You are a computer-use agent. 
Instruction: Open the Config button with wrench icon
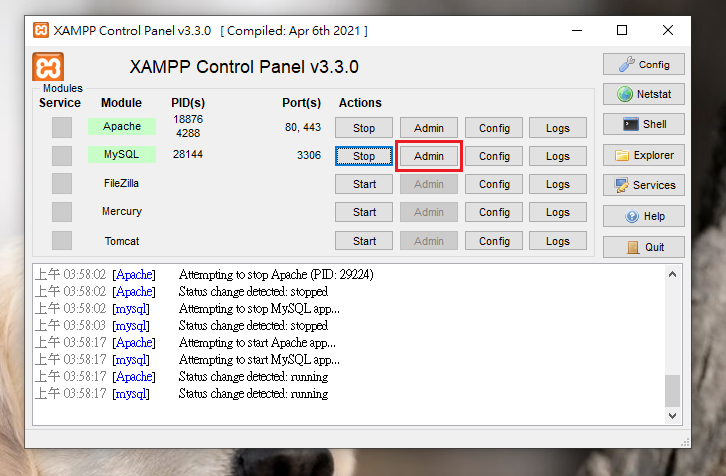[644, 64]
